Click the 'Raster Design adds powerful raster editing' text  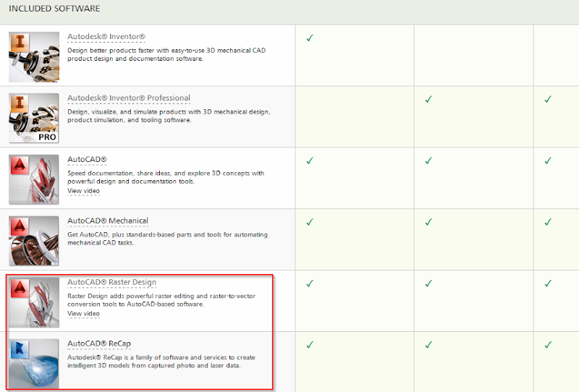161,299
